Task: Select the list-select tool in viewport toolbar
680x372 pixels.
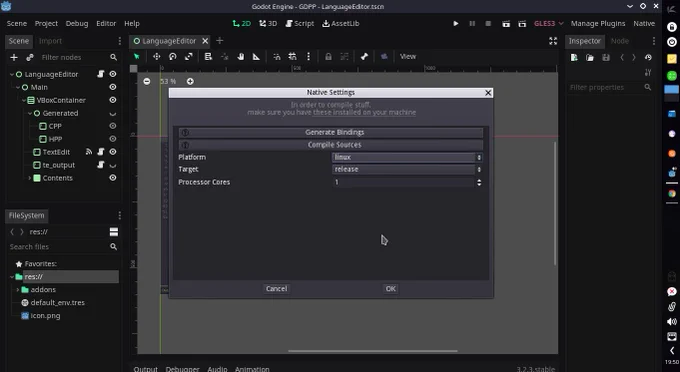Action: pos(208,57)
